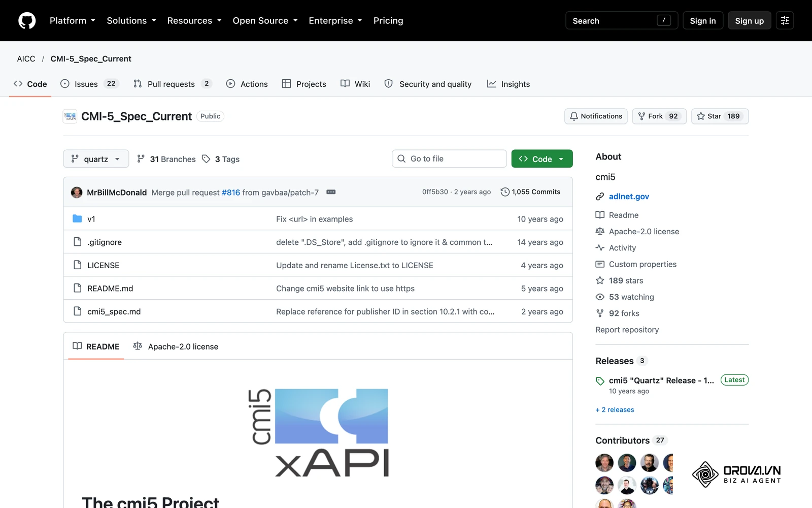Screen dimensions: 812x508
Task: Click the pulse icon beside Activity
Action: [x=600, y=248]
